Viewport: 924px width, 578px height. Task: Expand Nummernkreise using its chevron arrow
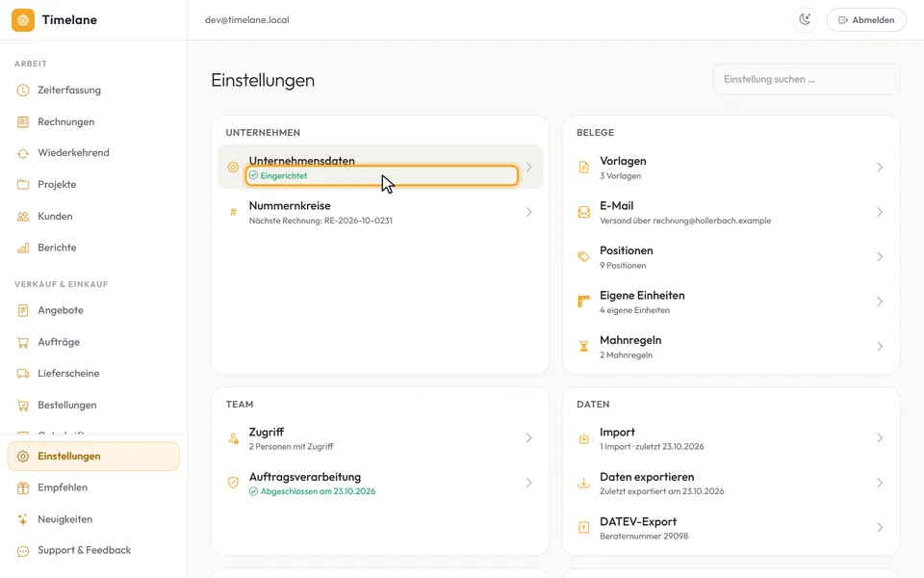tap(528, 212)
